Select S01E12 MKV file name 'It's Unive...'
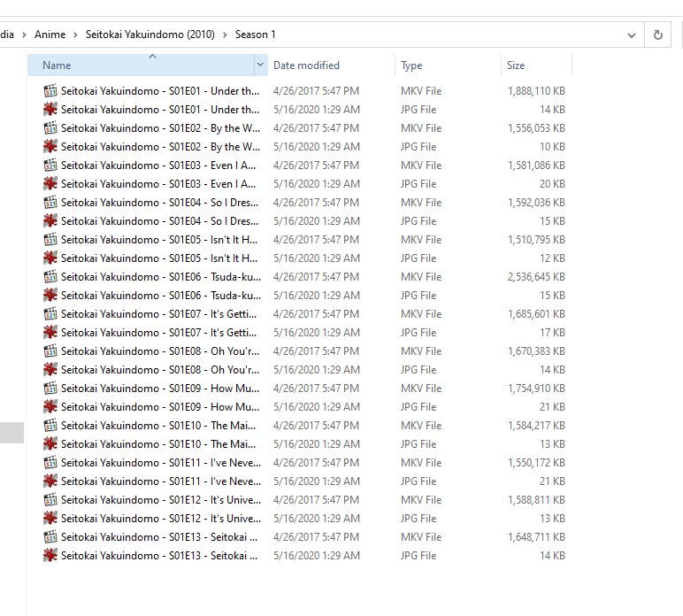The image size is (683, 616). tap(161, 500)
